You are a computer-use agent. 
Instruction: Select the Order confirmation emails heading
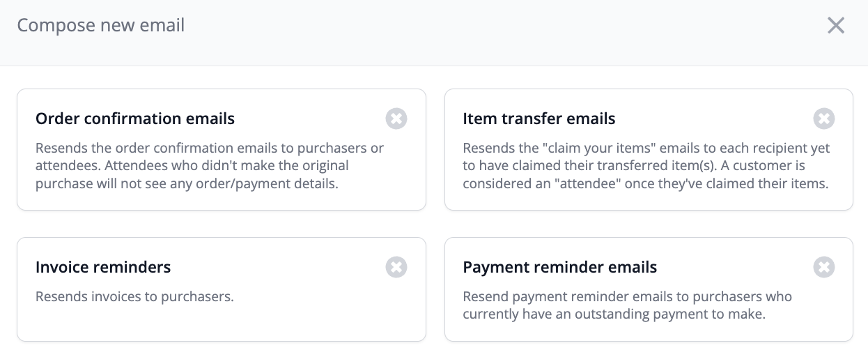point(135,119)
